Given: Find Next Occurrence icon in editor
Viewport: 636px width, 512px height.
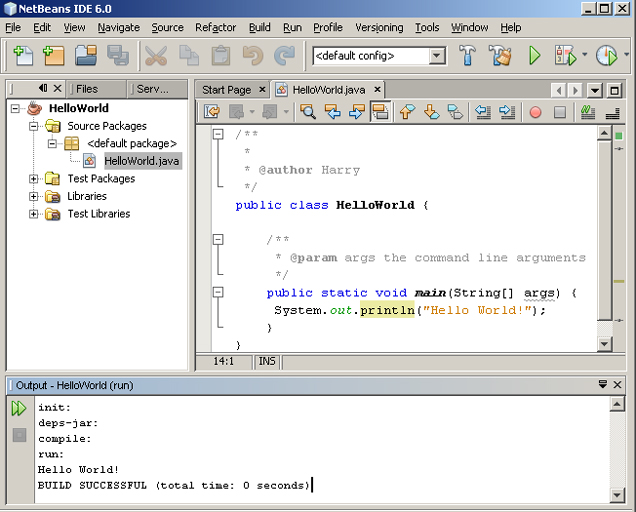Looking at the screenshot, I should [x=357, y=112].
